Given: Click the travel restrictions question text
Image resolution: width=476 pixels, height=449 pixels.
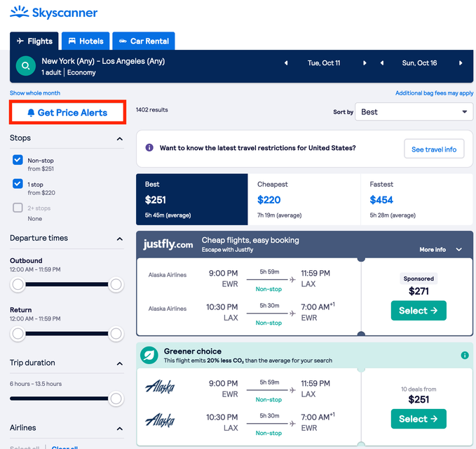Looking at the screenshot, I should (258, 148).
